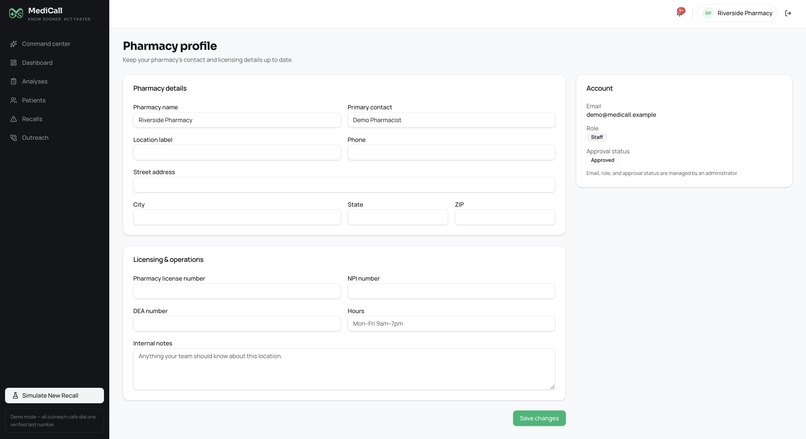Image resolution: width=806 pixels, height=439 pixels.
Task: Click the Pharmacy license number field
Action: (236, 291)
